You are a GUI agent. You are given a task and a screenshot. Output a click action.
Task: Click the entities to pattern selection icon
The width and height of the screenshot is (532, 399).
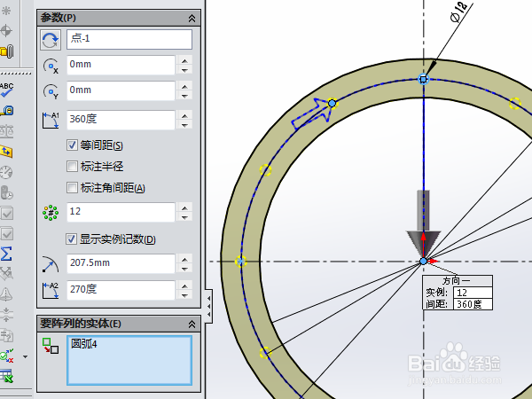[x=51, y=346]
